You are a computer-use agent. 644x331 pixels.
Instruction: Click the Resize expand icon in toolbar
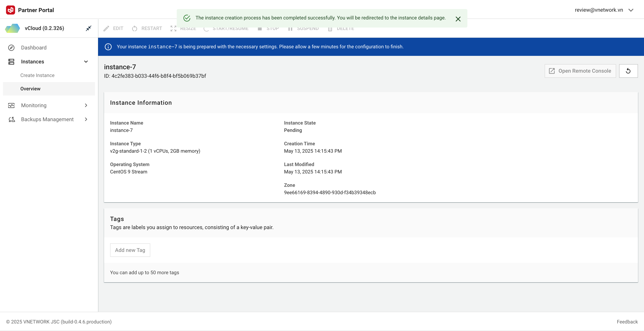point(173,28)
